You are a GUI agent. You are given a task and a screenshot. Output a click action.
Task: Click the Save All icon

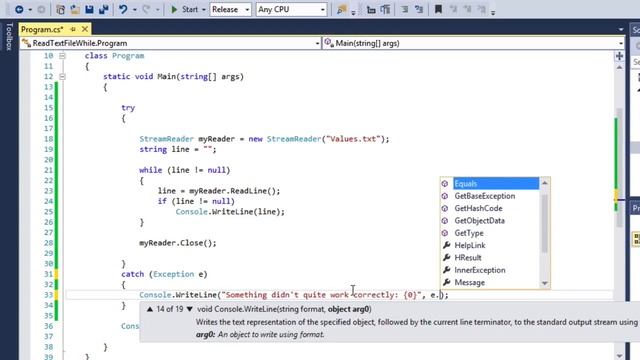(104, 9)
